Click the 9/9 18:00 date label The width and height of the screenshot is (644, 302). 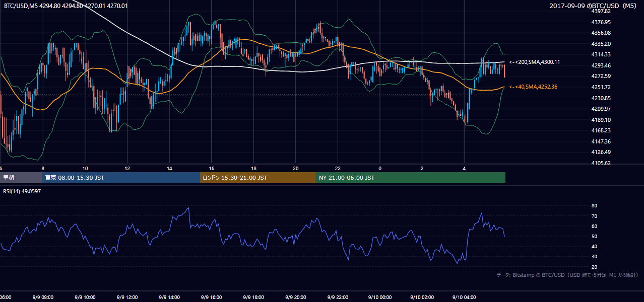coord(254,297)
